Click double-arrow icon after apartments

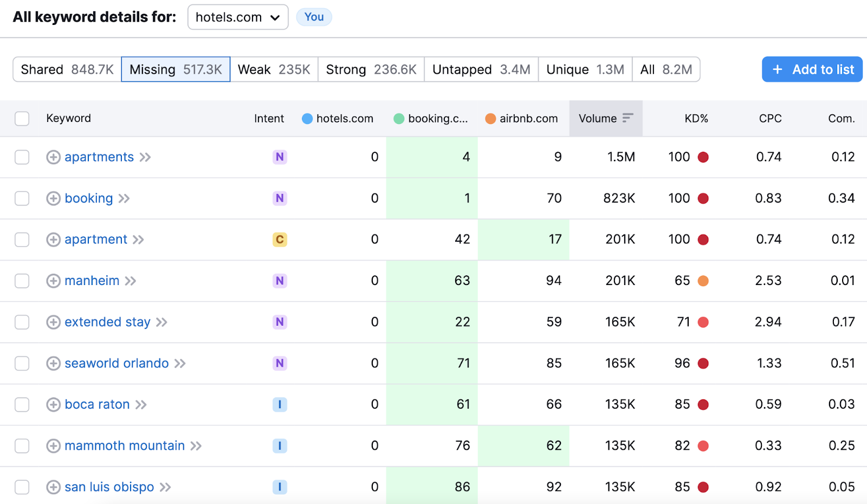coord(145,157)
